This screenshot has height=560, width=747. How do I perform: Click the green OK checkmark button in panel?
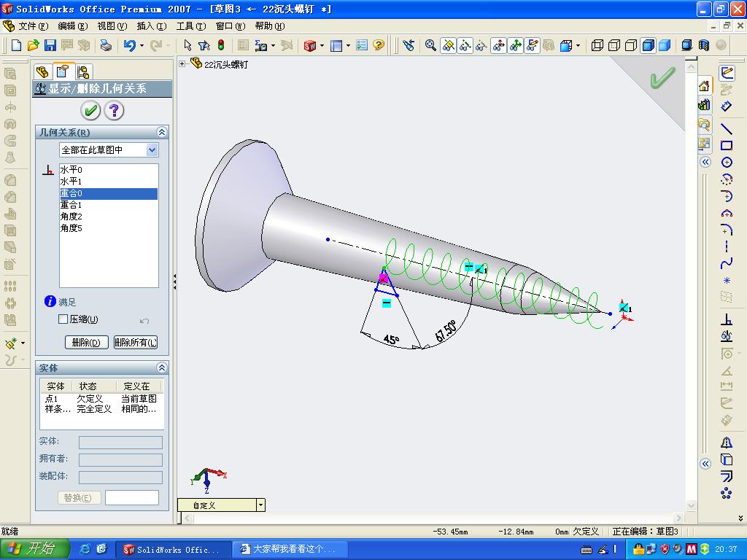pos(90,111)
